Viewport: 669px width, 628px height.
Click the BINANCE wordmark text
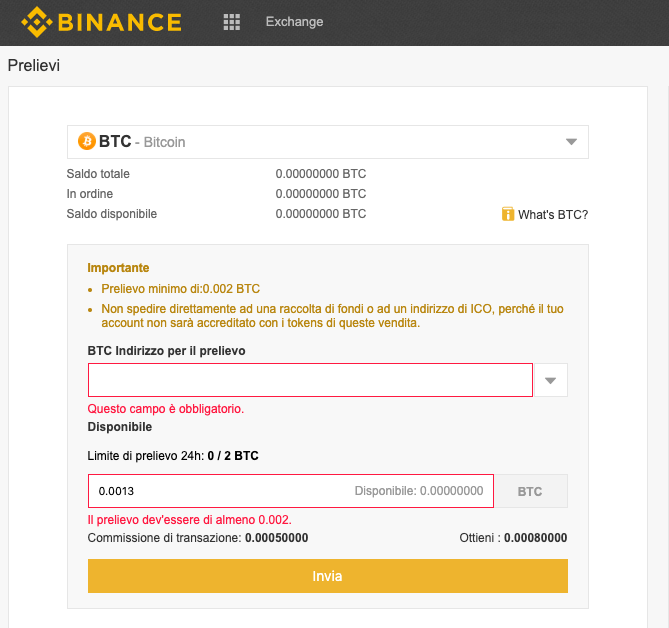tap(119, 21)
